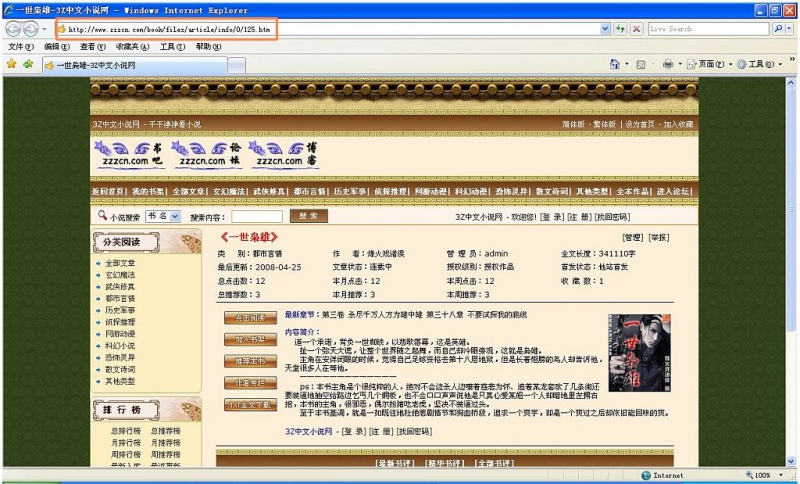Image resolution: width=800 pixels, height=484 pixels.
Task: Open the 收藏夹(A) menu
Action: (x=132, y=47)
